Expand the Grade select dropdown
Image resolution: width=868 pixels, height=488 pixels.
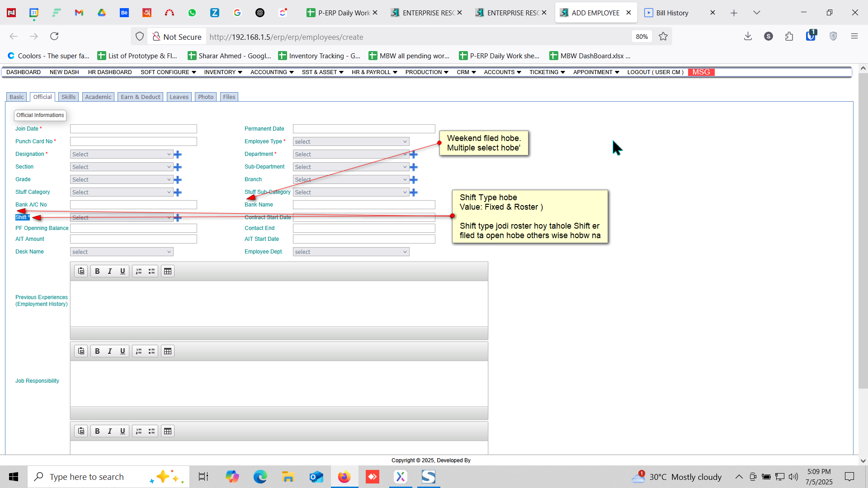coord(122,180)
